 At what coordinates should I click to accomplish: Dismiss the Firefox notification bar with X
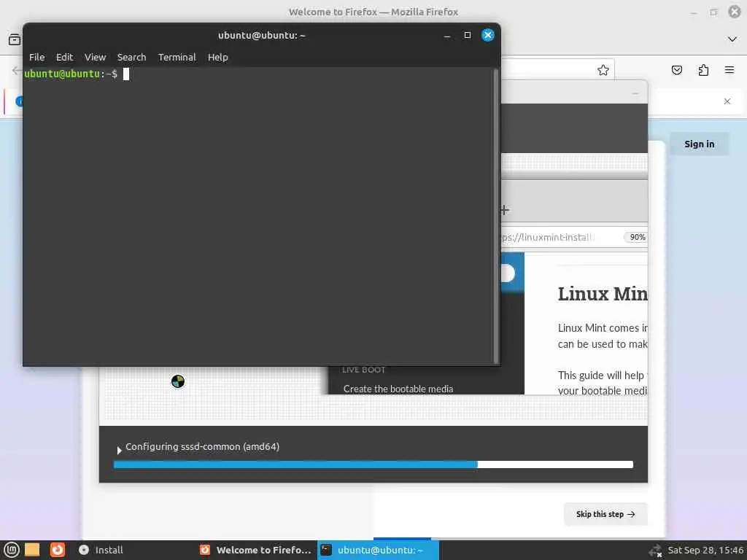coord(727,101)
